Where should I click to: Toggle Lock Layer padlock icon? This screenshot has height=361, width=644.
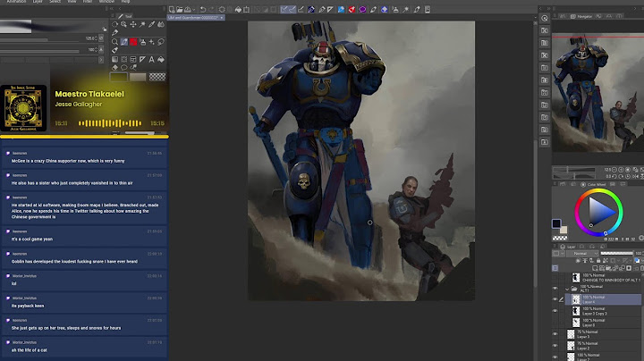pos(598,261)
